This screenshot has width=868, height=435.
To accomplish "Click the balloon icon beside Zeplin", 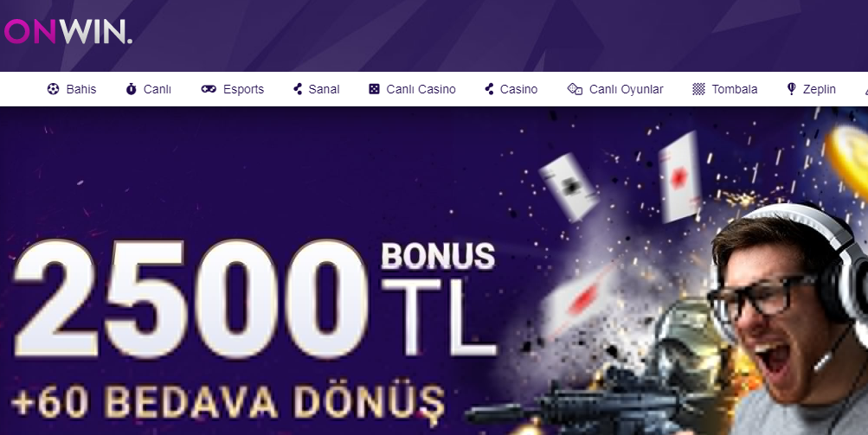I will click(792, 89).
